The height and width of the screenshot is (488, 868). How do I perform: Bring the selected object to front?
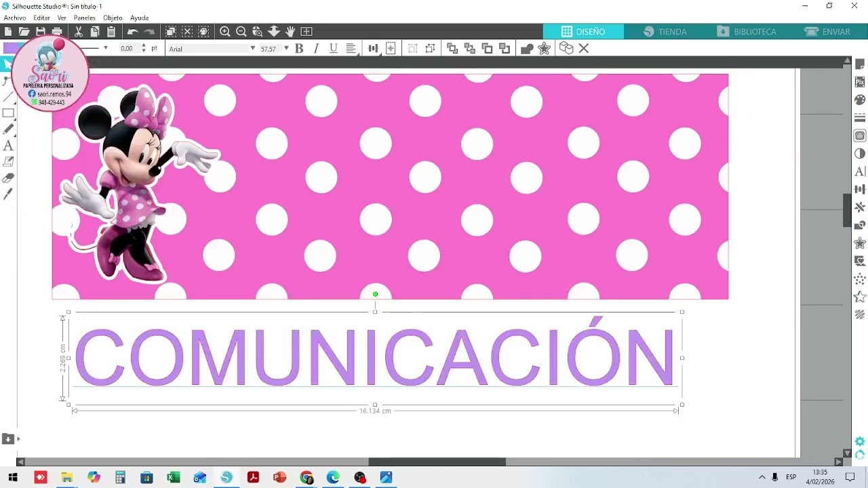[x=452, y=48]
